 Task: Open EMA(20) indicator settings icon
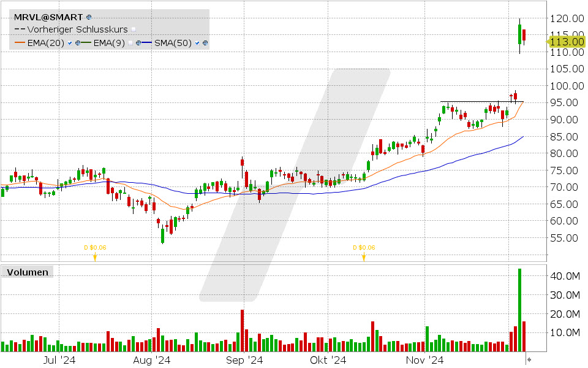pos(78,43)
